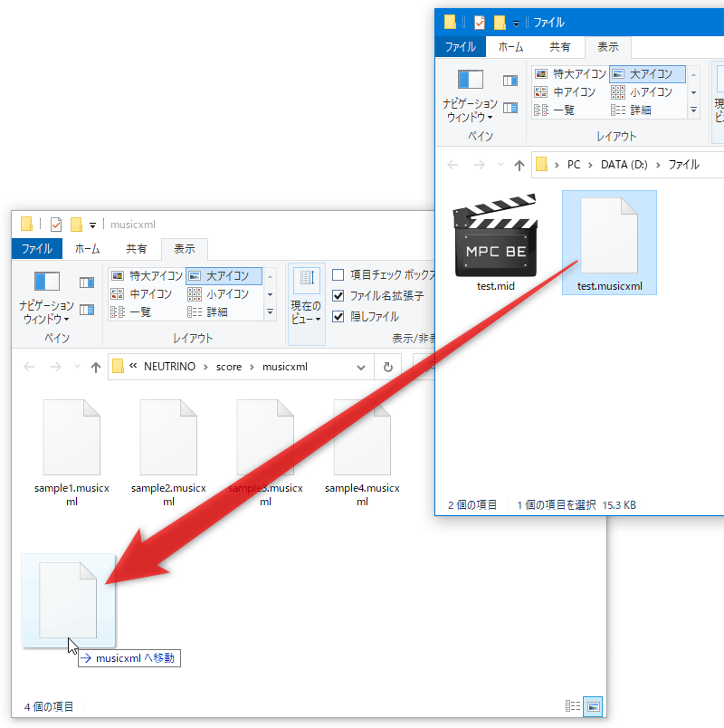Open the quick access toolbar dropdown in the musicxml title bar
This screenshot has height=728, width=724.
pyautogui.click(x=93, y=225)
